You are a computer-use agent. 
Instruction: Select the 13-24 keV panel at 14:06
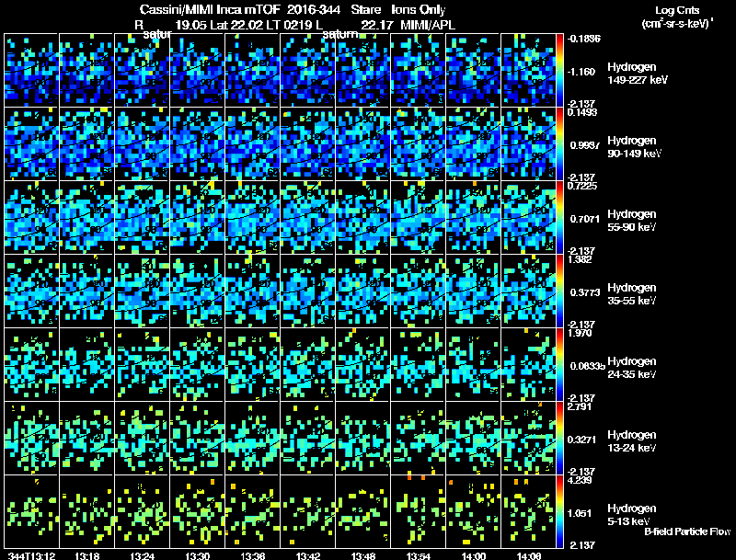(528, 439)
